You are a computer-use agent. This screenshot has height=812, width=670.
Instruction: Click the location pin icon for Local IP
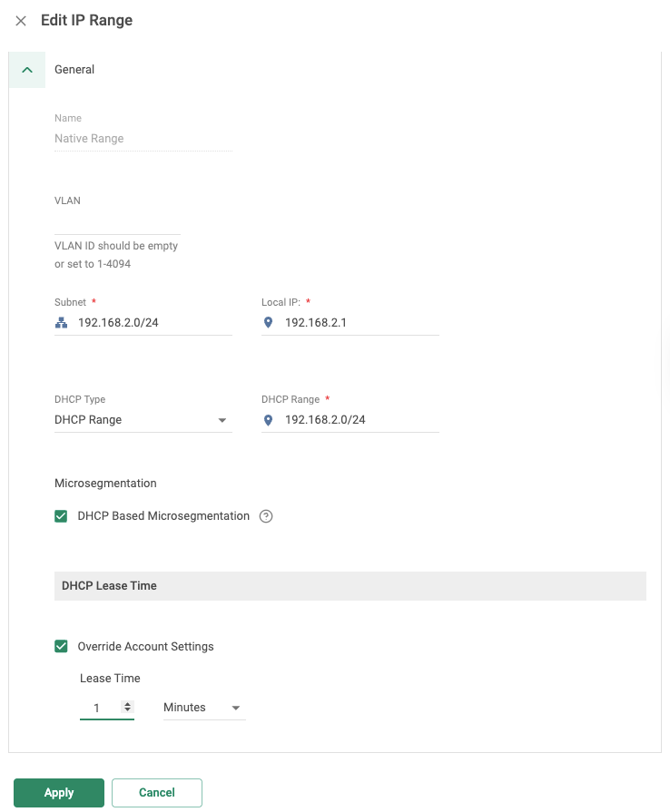[268, 322]
